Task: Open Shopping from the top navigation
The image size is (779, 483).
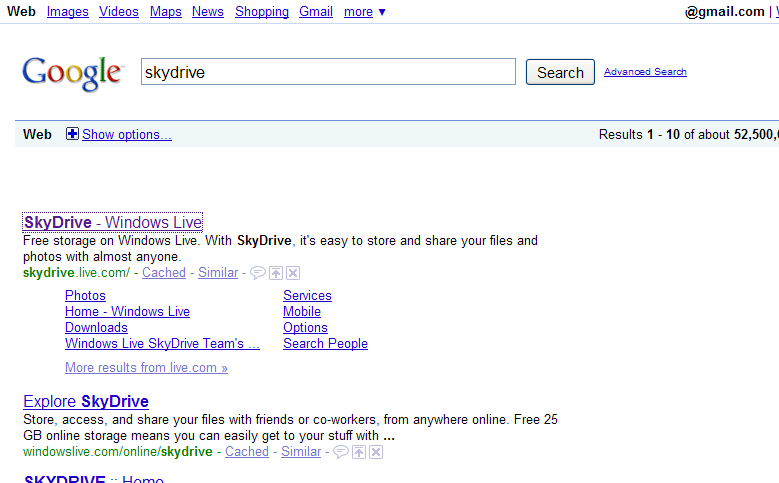Action: (x=262, y=11)
